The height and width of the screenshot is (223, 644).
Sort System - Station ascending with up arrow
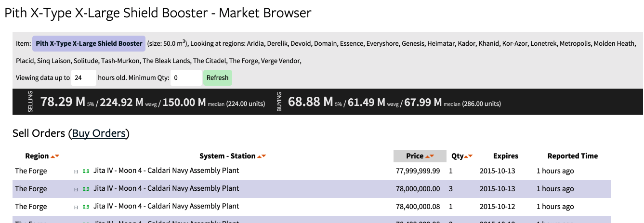coord(260,157)
